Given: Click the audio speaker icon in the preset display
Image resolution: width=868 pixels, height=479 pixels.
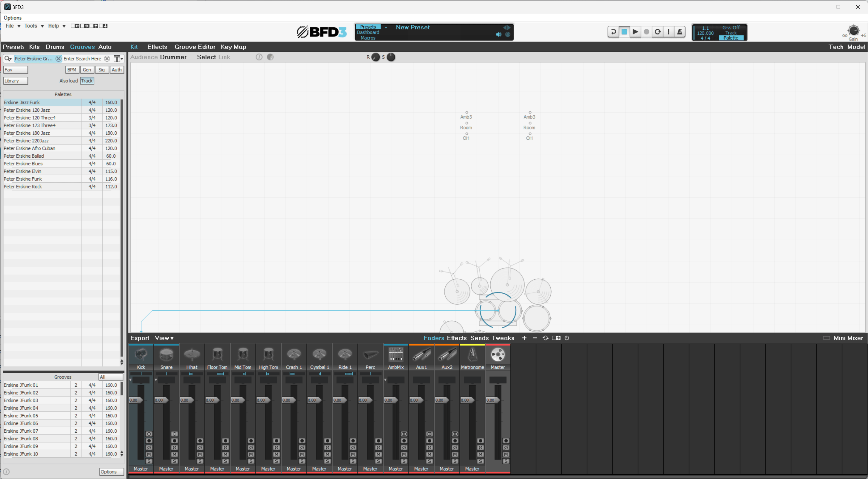Looking at the screenshot, I should click(499, 34).
